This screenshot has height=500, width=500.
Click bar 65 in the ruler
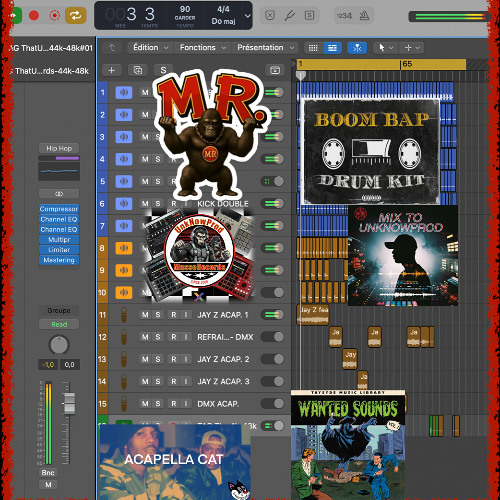coord(407,64)
